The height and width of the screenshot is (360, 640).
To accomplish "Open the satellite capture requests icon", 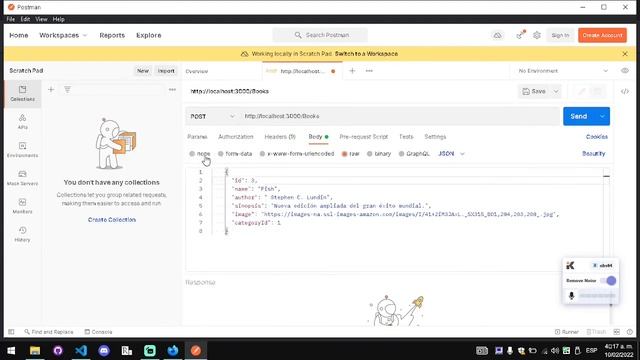I will (x=520, y=36).
